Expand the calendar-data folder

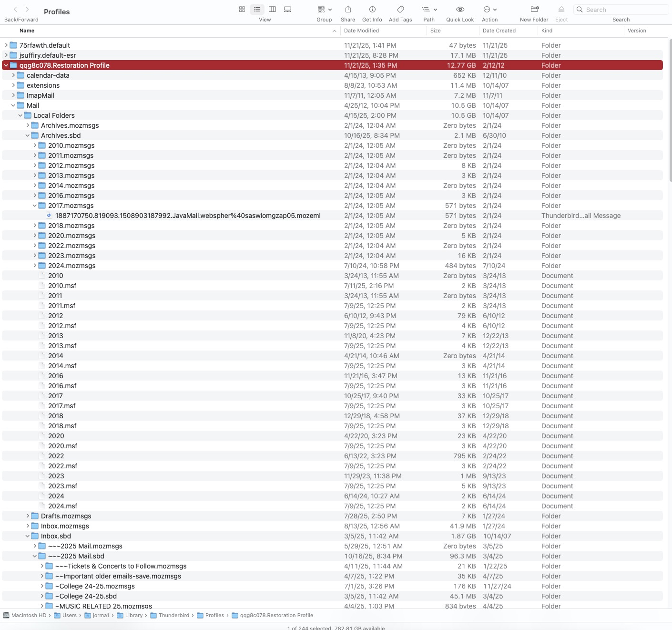(13, 75)
